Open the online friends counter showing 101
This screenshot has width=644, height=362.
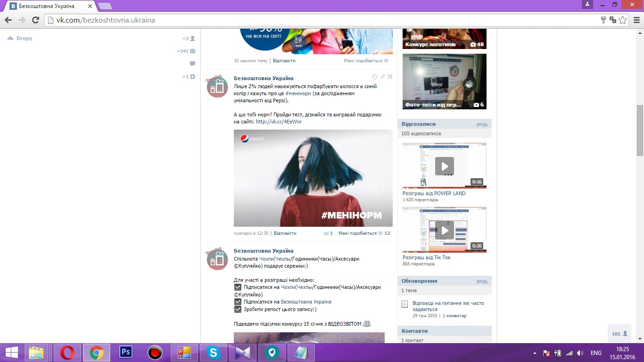619,334
